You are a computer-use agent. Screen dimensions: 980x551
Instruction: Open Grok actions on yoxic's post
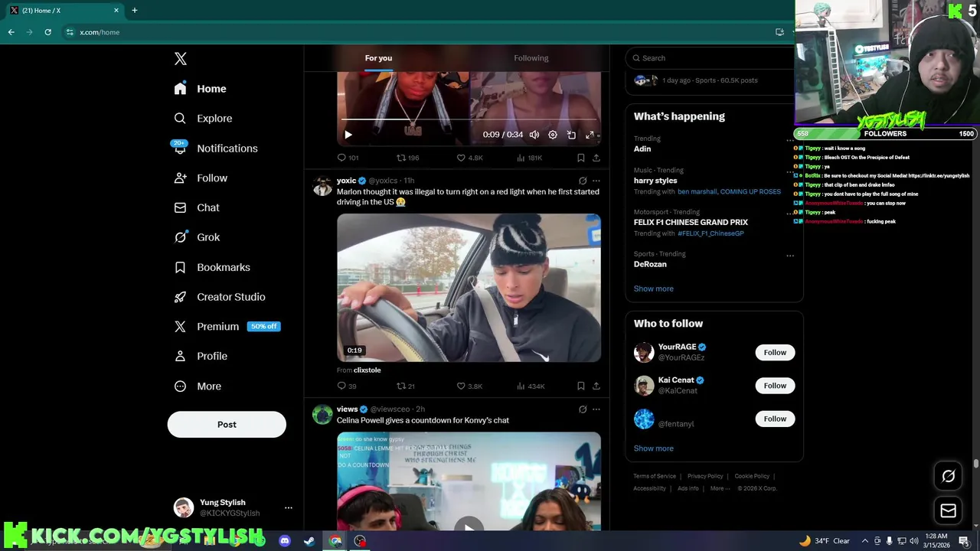tap(583, 181)
